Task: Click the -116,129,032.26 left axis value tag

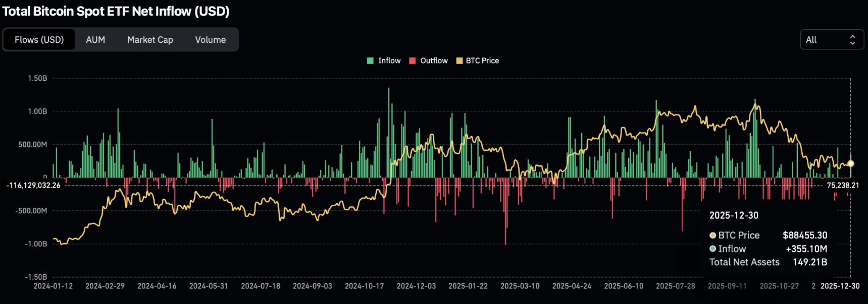Action: pos(33,186)
